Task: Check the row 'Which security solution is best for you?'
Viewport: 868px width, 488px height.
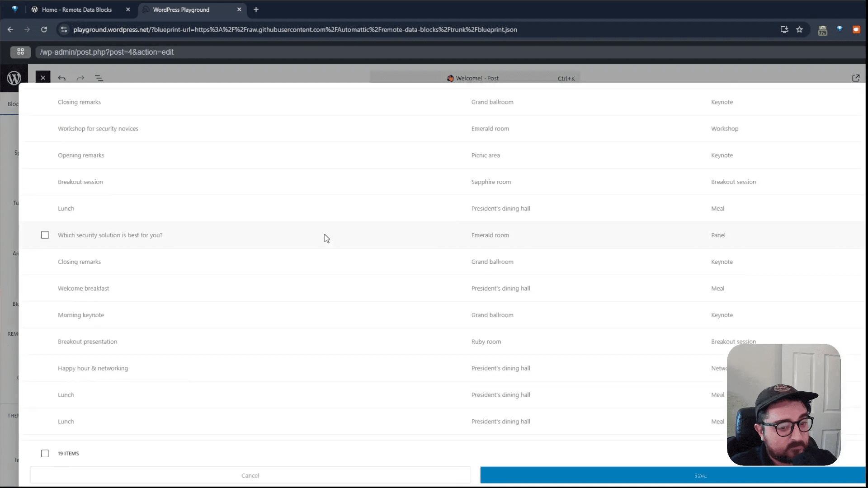Action: point(45,235)
